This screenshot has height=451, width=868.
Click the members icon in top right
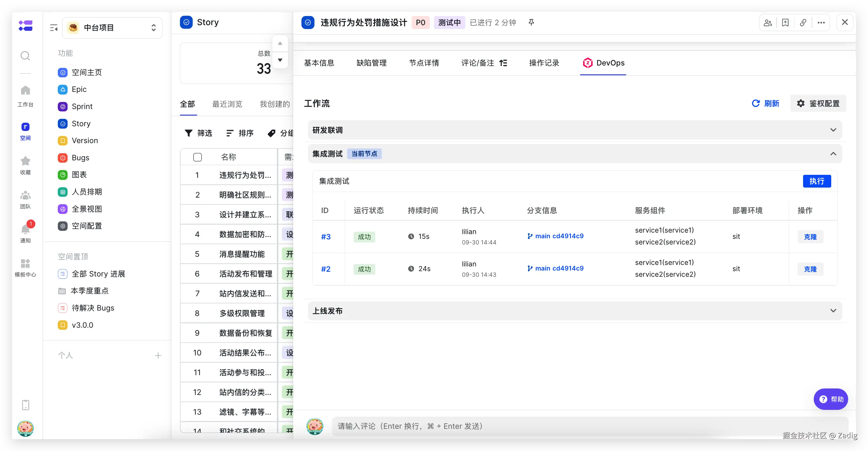point(768,23)
